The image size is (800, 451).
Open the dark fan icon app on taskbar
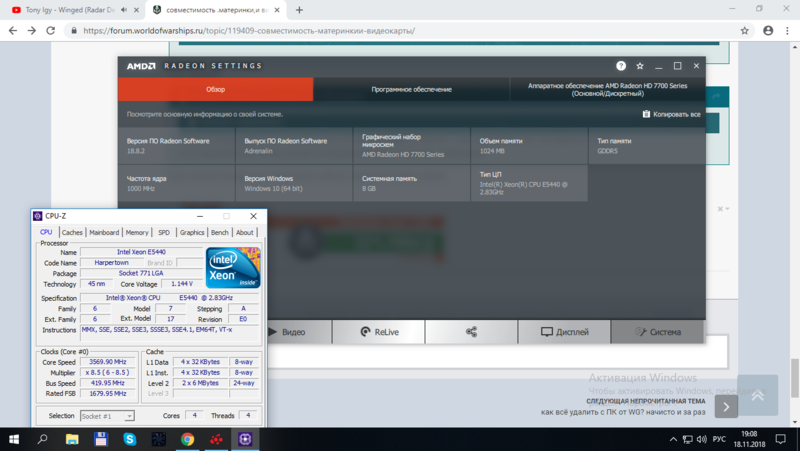[159, 439]
